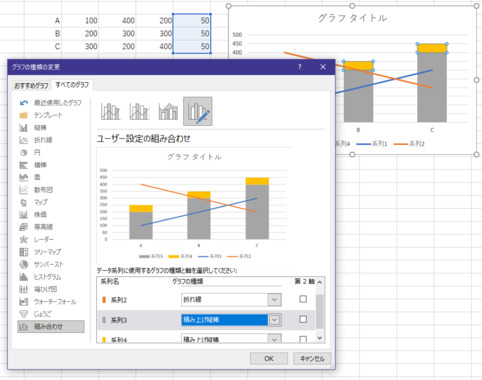This screenshot has width=482, height=380.
Task: Choose the レーダー radar chart category
Action: pyautogui.click(x=36, y=239)
